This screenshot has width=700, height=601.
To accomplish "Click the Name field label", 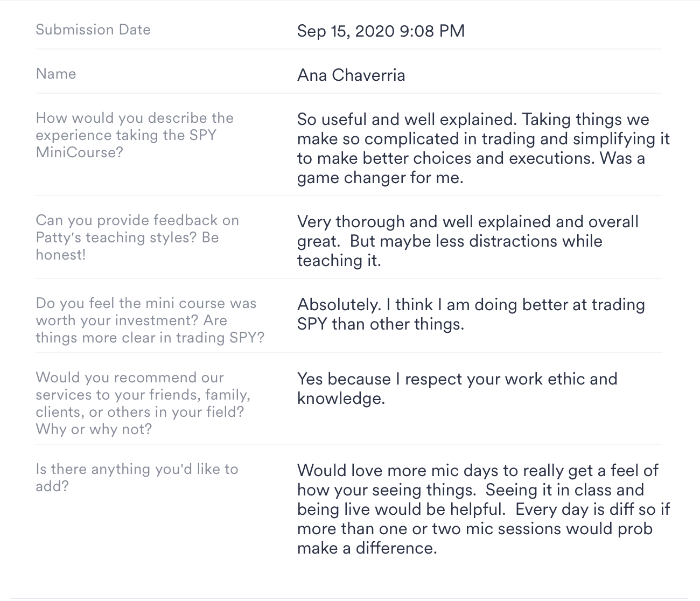I will point(56,74).
